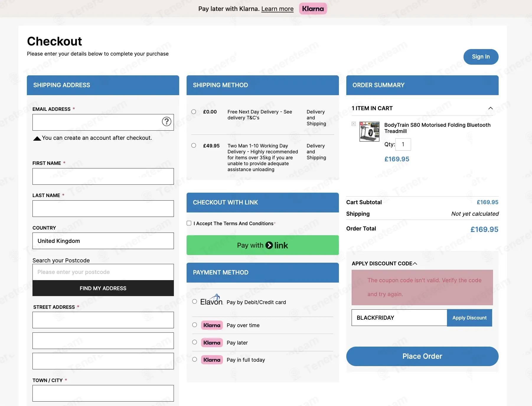Collapse the 1 Item in Cart section
This screenshot has height=406, width=532.
click(x=490, y=108)
